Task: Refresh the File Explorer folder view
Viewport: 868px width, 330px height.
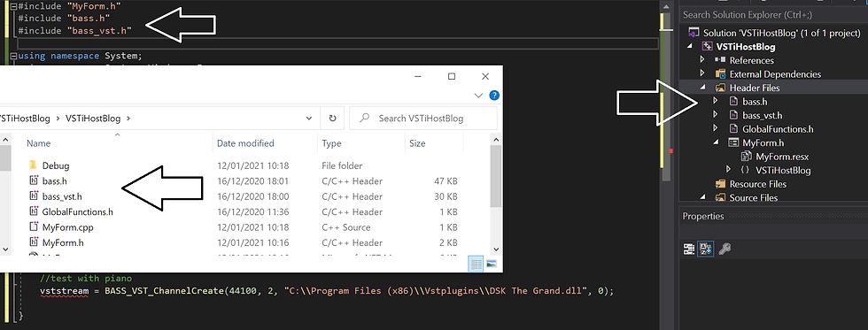Action: (333, 119)
